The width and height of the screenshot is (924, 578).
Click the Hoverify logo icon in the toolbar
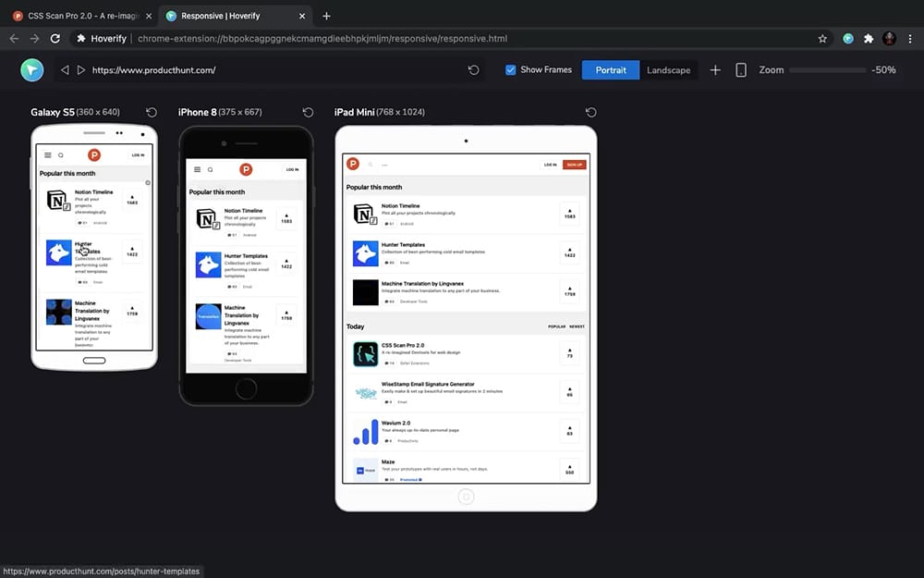(31, 70)
